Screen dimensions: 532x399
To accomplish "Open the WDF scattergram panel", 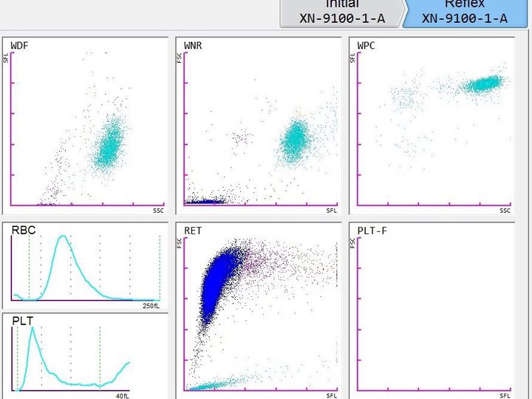I will [x=86, y=126].
